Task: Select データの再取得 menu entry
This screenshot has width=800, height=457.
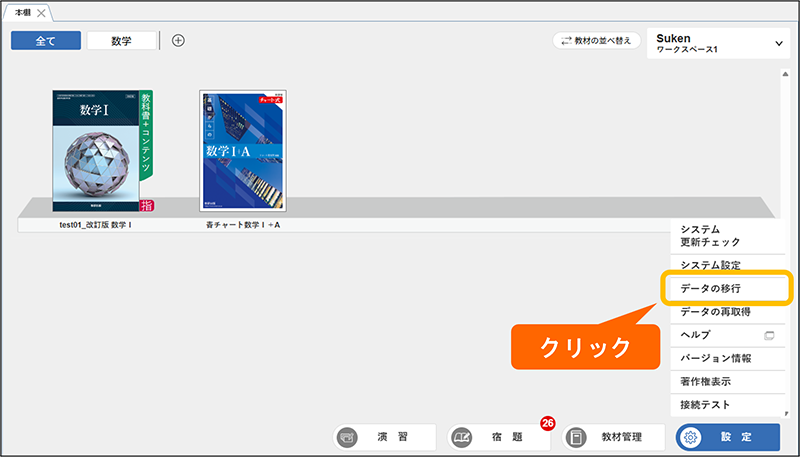Action: pyautogui.click(x=716, y=312)
